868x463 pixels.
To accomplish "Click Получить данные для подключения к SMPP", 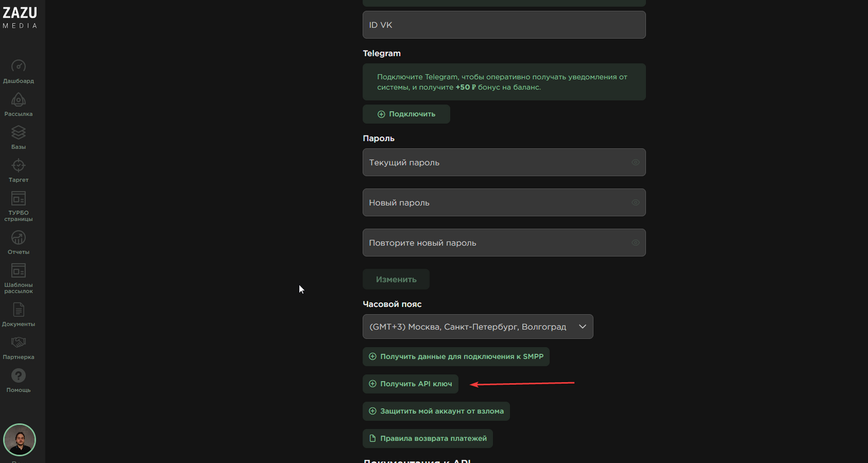I will click(456, 357).
